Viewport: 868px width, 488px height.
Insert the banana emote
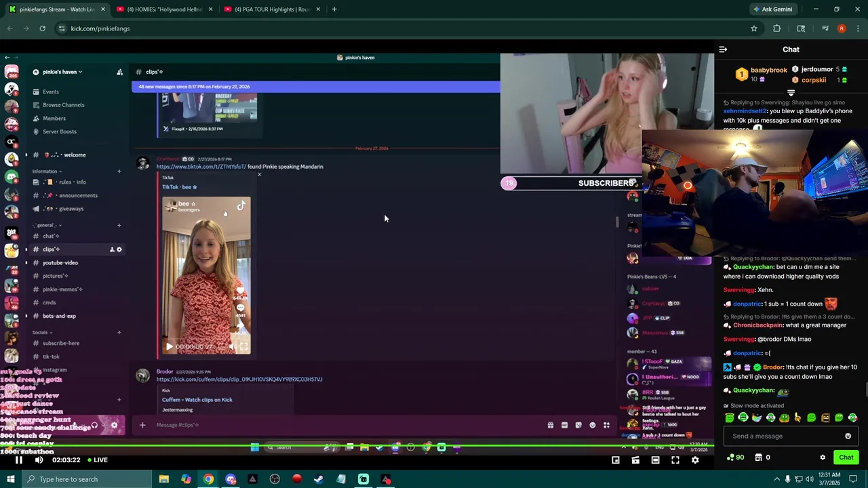[798, 418]
